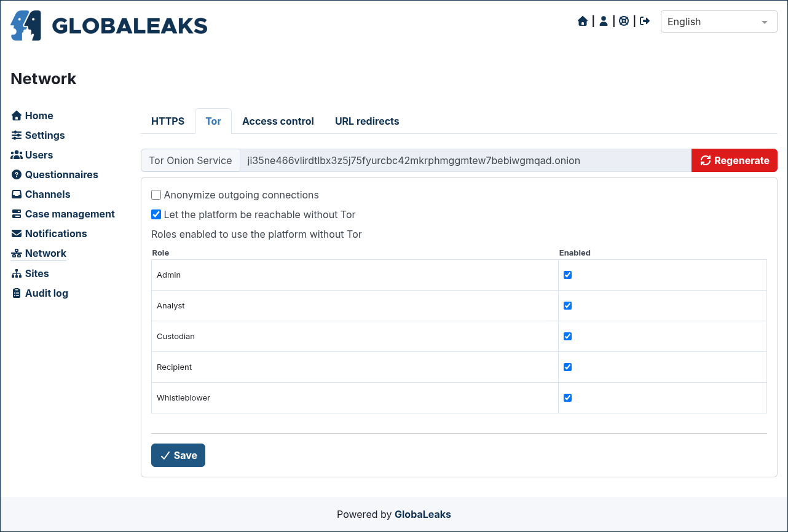The height and width of the screenshot is (532, 788).
Task: Click the checkmark icon on Save button
Action: (x=165, y=455)
